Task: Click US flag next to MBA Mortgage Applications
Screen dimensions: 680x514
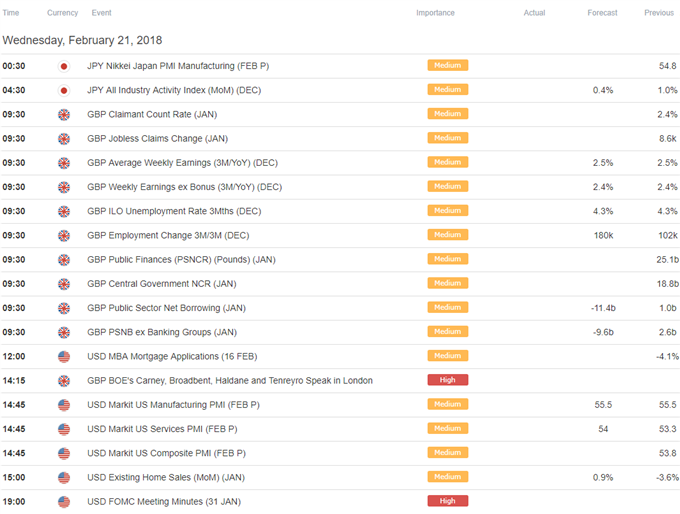Action: 64,357
